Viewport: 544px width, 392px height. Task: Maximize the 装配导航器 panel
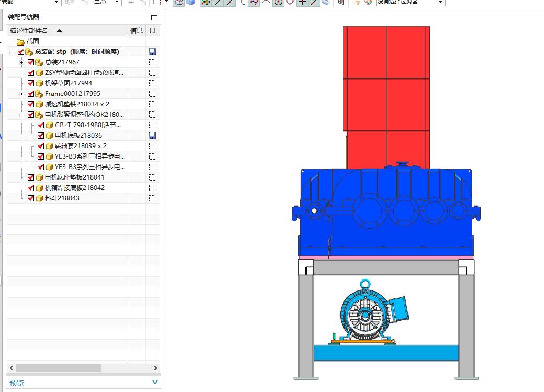pos(154,17)
